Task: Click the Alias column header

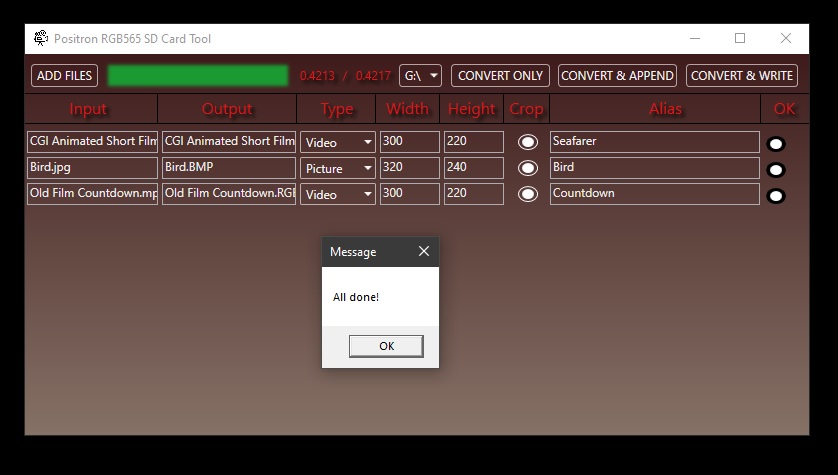Action: coord(654,109)
